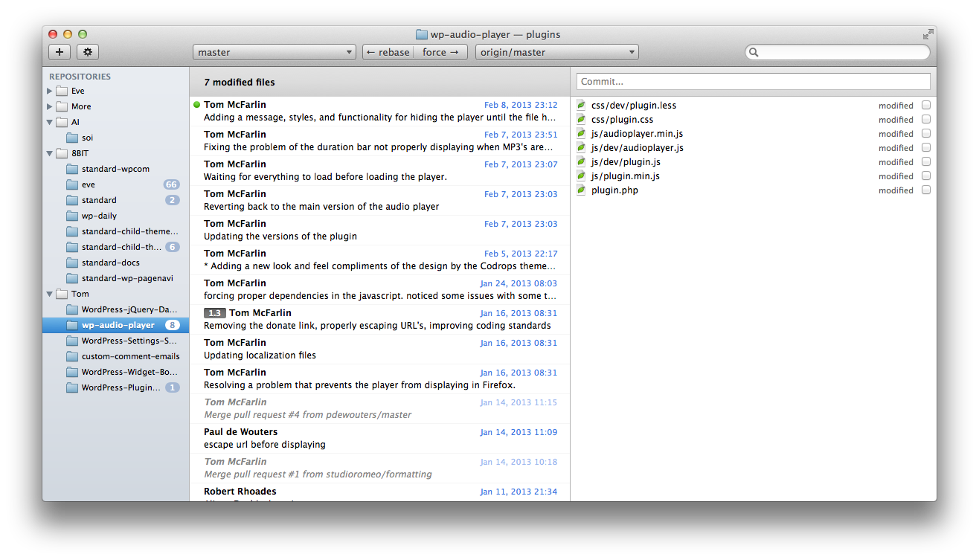
Task: Click the Commit message field
Action: [754, 82]
